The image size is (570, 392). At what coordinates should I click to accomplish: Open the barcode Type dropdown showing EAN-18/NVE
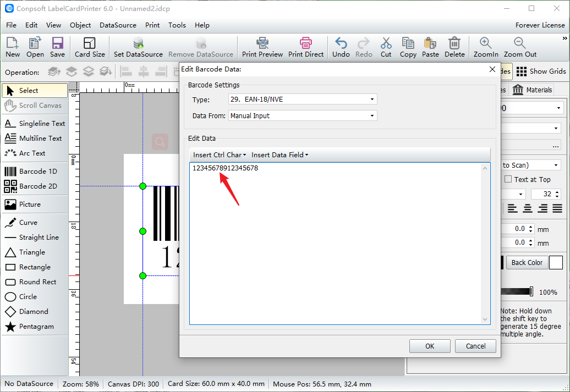tap(303, 99)
